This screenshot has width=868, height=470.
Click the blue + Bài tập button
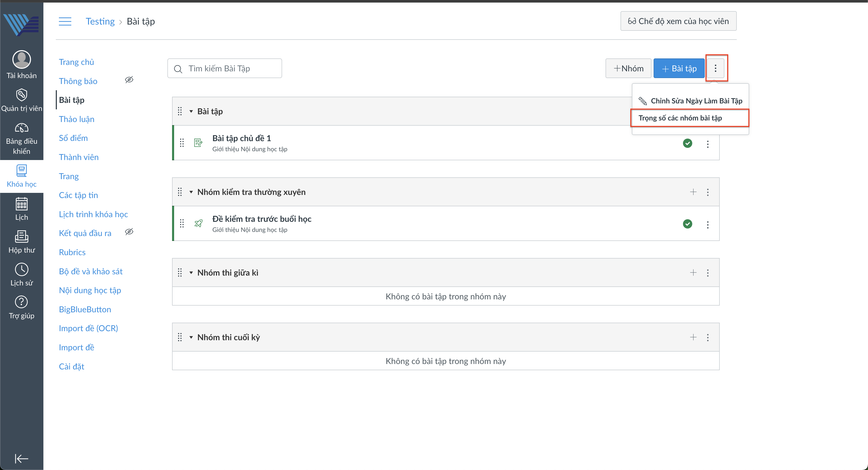pos(679,69)
